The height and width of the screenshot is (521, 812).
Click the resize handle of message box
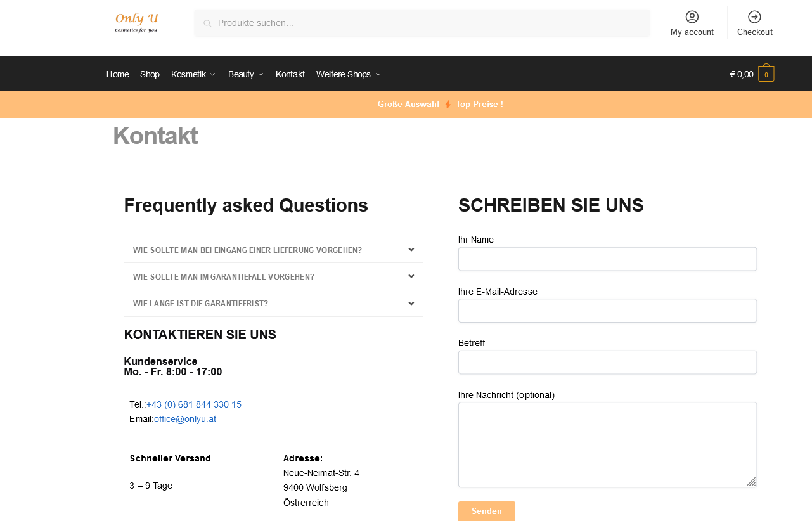click(x=751, y=482)
